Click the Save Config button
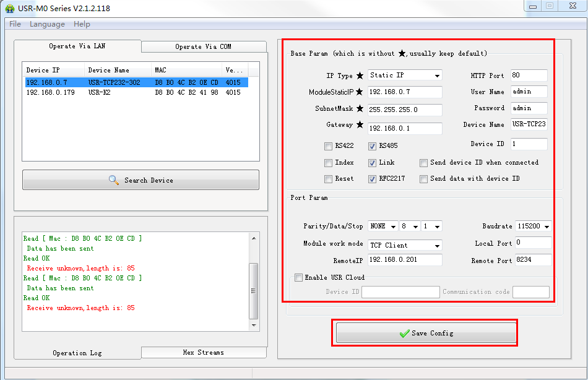The height and width of the screenshot is (380, 588). [x=426, y=333]
